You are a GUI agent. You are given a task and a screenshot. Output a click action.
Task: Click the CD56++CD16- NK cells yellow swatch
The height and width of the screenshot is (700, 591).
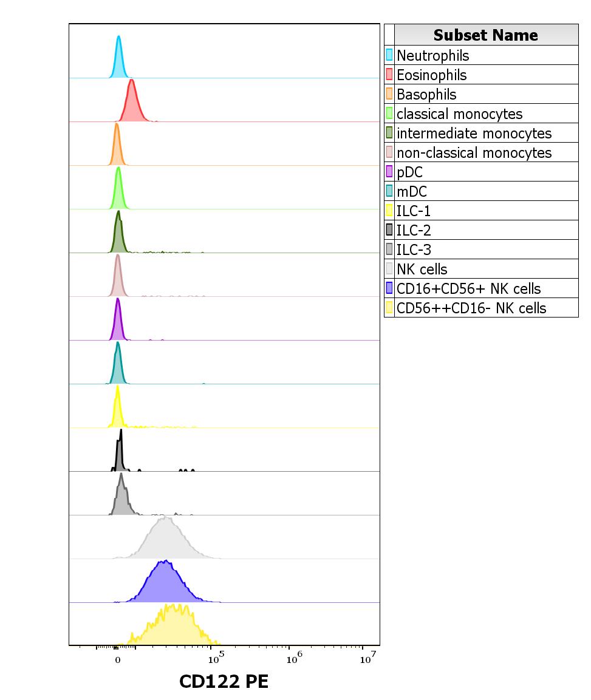click(x=389, y=308)
